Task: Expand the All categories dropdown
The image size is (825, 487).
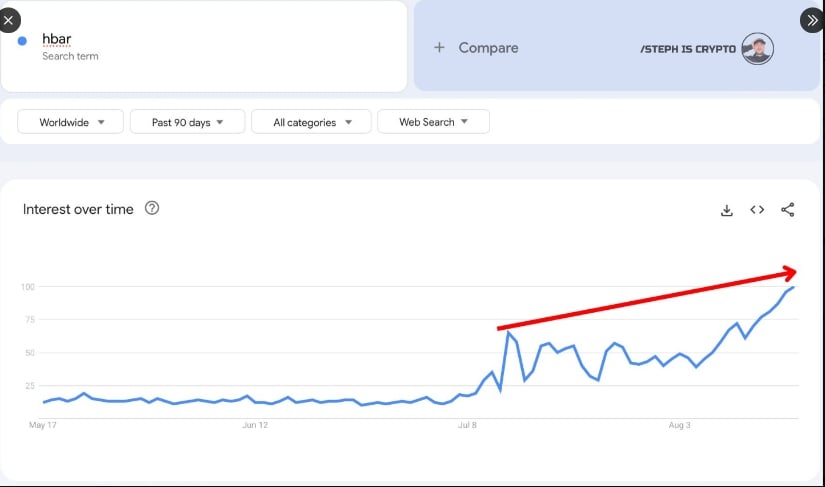Action: pyautogui.click(x=311, y=122)
